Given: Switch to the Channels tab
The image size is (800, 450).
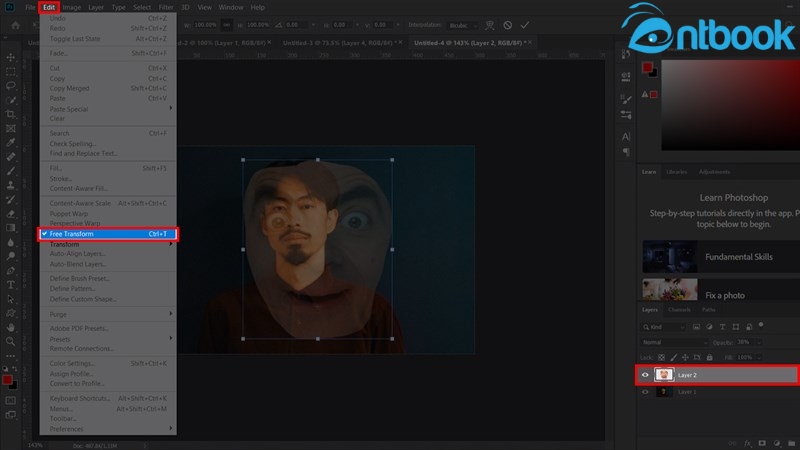Looking at the screenshot, I should 679,310.
